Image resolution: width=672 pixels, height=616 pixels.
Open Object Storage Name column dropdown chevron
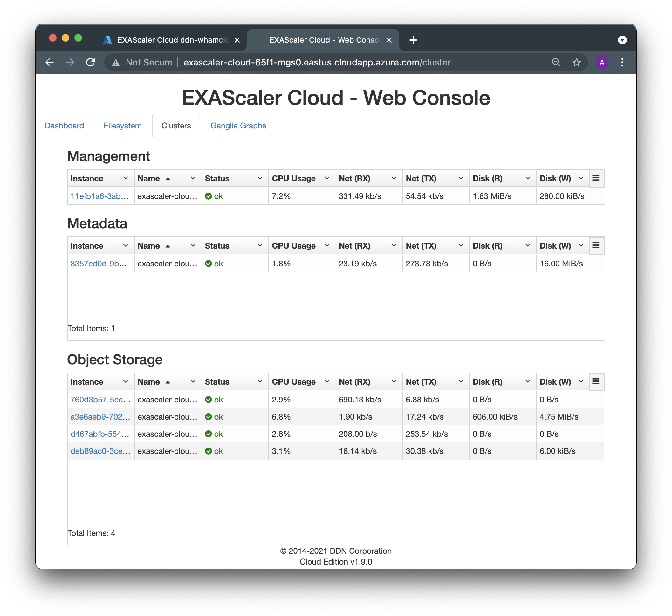(x=193, y=381)
